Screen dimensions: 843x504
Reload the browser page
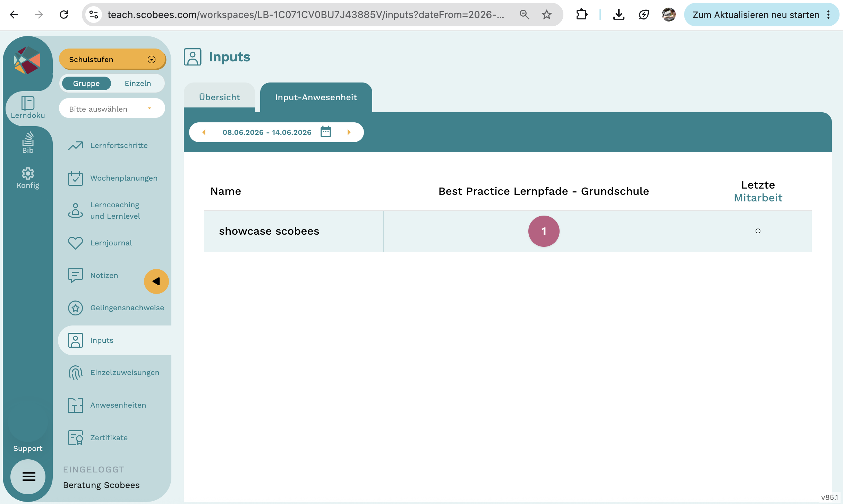[64, 15]
